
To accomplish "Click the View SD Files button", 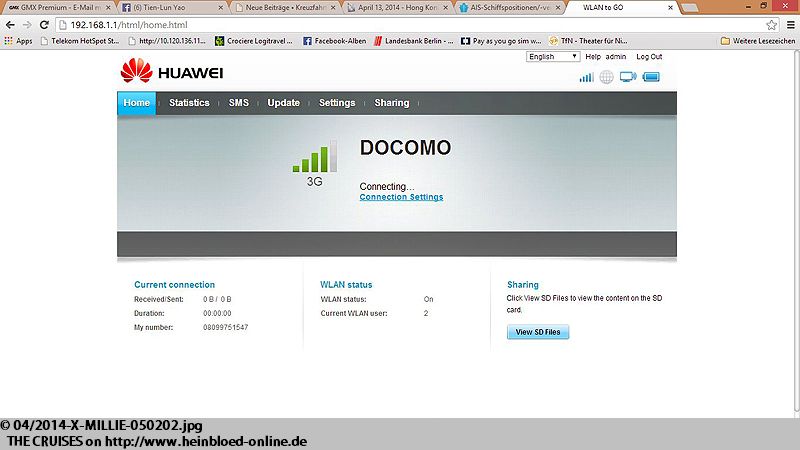I will (538, 332).
